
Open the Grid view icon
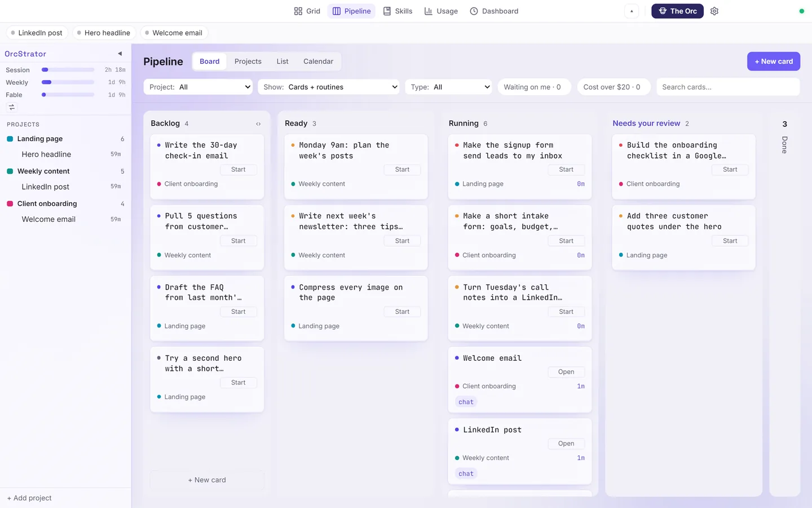[x=298, y=11]
